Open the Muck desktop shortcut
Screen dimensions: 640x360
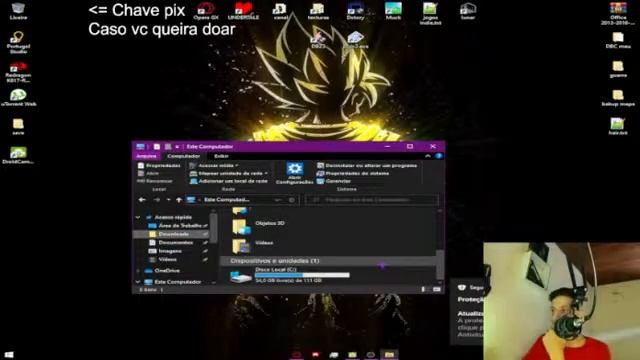(393, 11)
